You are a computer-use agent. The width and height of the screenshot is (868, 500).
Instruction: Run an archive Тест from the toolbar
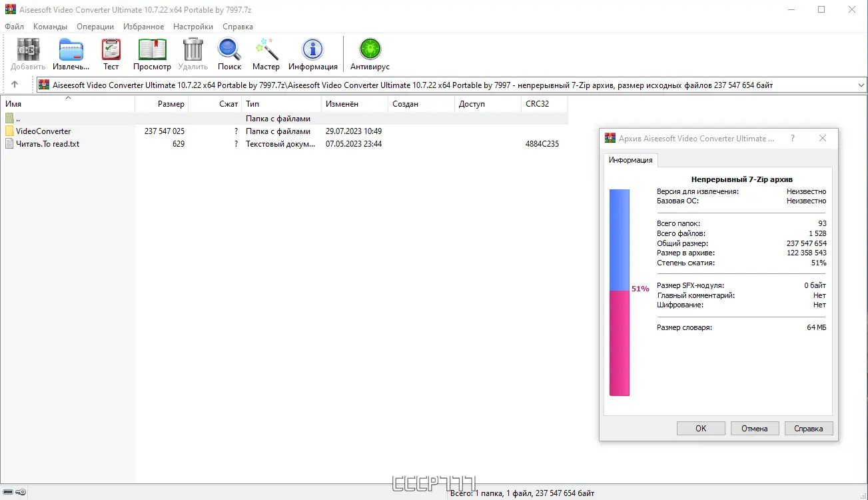coord(111,50)
